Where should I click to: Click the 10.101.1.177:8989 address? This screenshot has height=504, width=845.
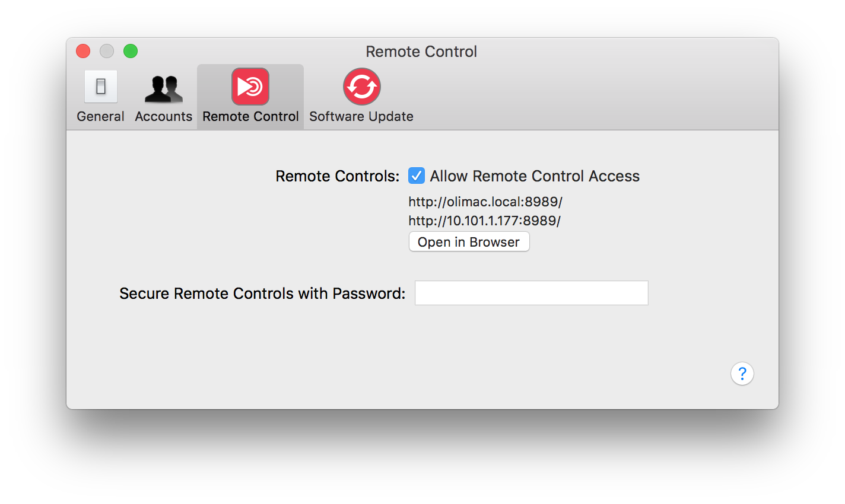pos(484,221)
